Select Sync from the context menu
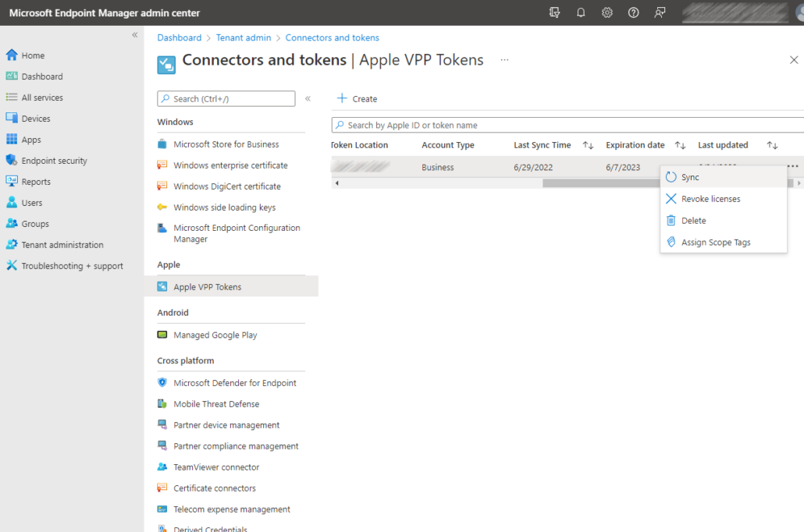The image size is (804, 532). (x=690, y=177)
